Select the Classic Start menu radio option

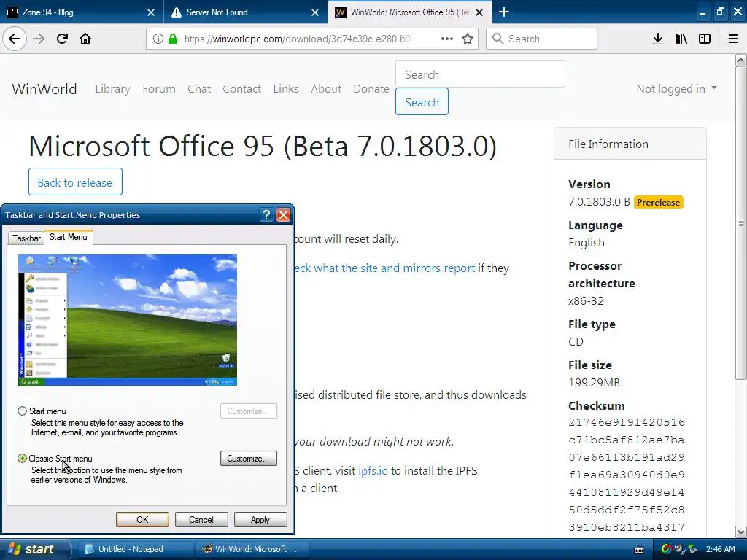click(22, 459)
